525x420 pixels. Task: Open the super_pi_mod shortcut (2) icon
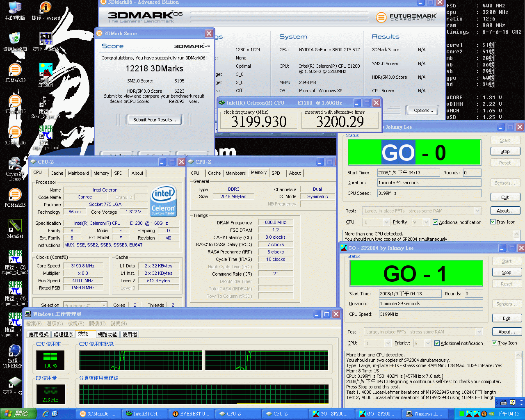(x=15, y=262)
